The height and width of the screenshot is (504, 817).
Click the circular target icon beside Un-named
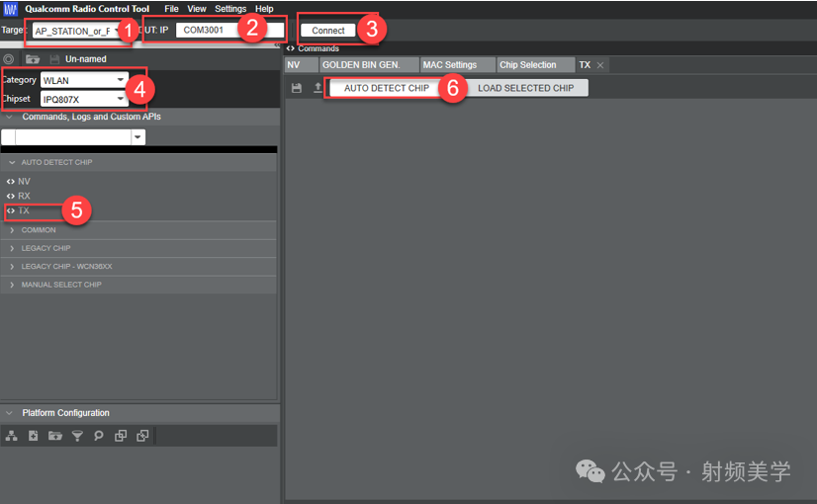tap(8, 59)
